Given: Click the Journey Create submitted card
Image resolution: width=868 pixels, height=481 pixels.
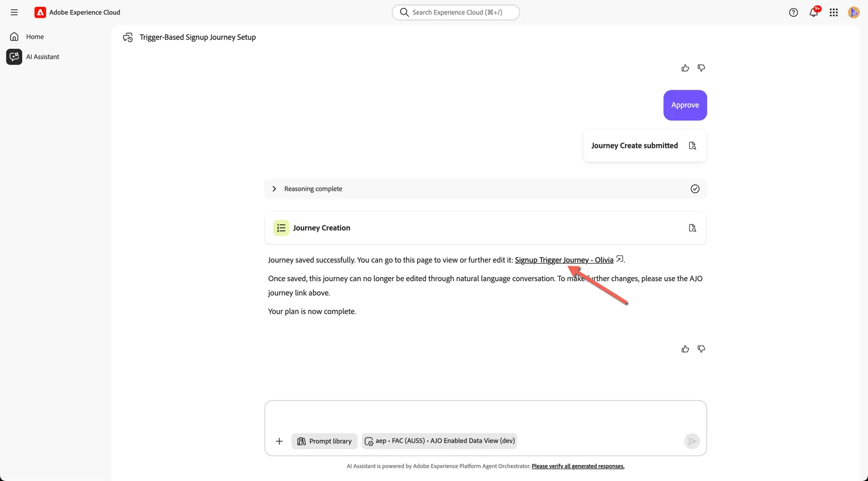Looking at the screenshot, I should pos(645,146).
